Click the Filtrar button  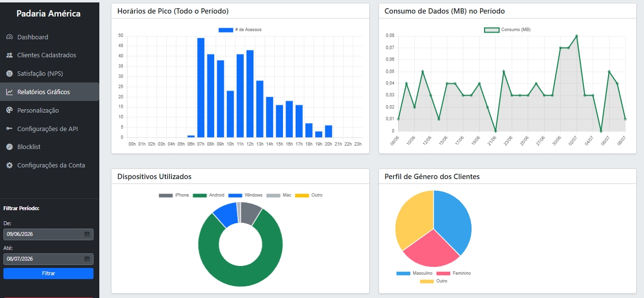(x=48, y=273)
